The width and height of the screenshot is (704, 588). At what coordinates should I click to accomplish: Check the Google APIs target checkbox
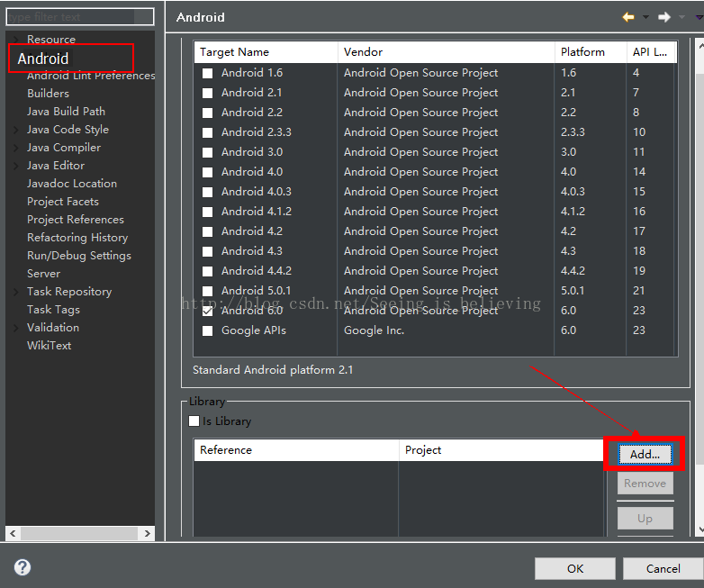click(207, 331)
